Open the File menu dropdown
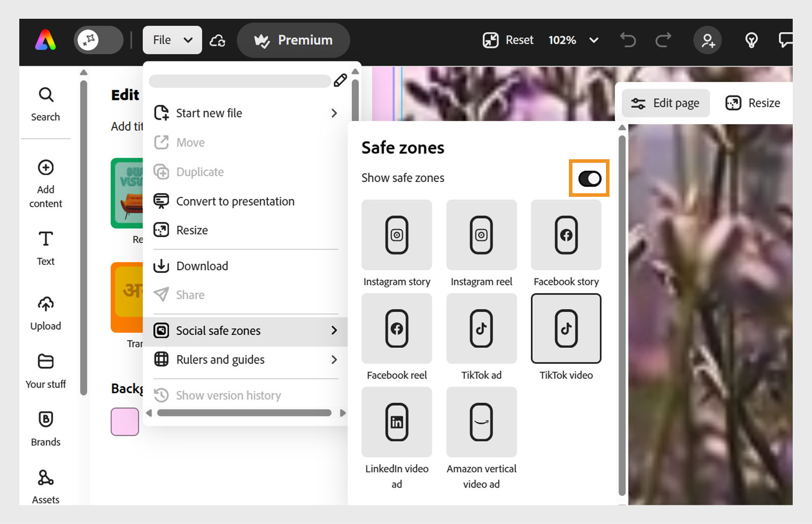The width and height of the screenshot is (812, 524). pos(172,40)
